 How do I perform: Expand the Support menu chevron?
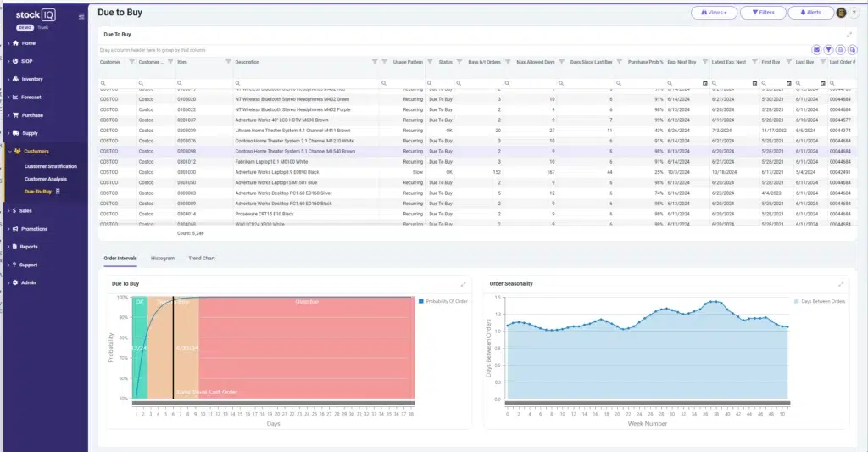[x=8, y=265]
